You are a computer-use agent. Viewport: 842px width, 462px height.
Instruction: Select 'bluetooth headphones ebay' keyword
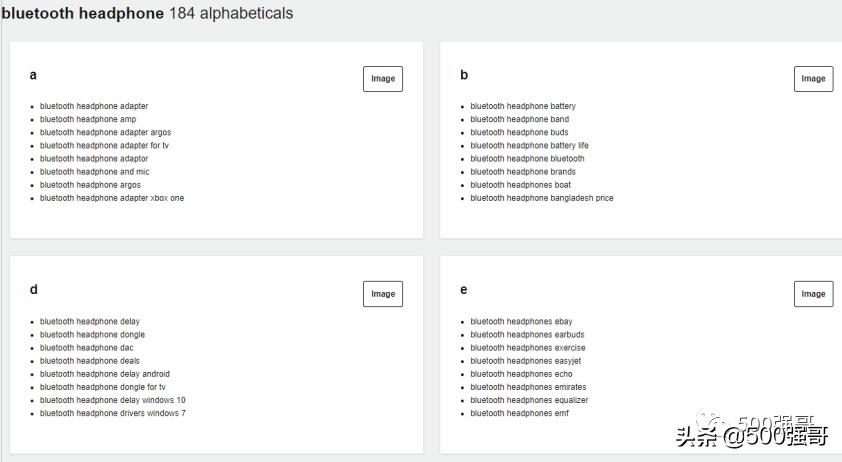coord(521,322)
